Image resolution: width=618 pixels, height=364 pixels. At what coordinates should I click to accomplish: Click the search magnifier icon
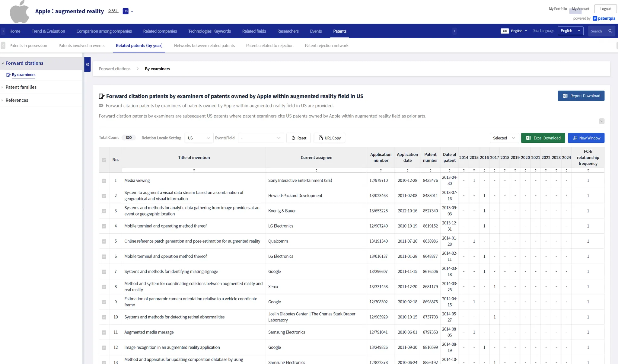point(610,31)
